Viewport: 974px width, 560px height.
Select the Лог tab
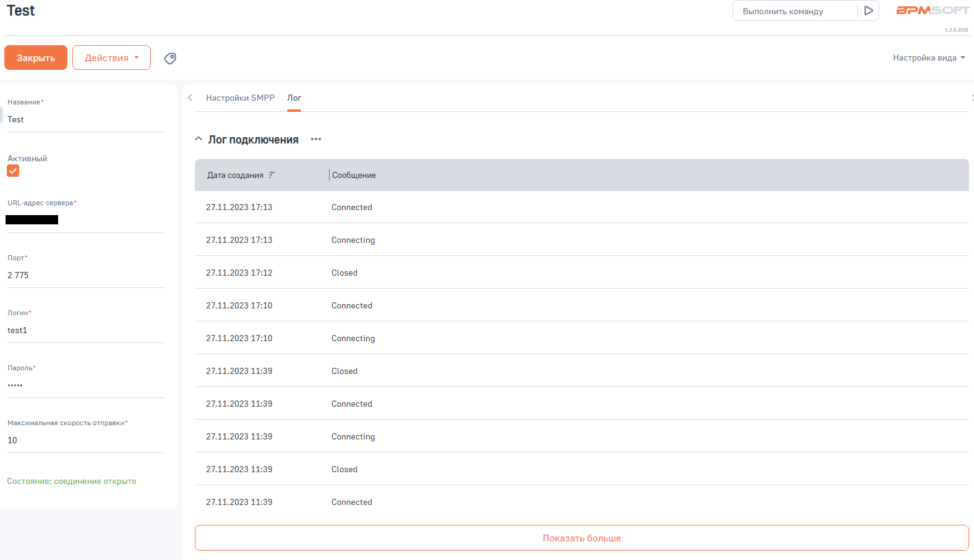click(x=294, y=98)
